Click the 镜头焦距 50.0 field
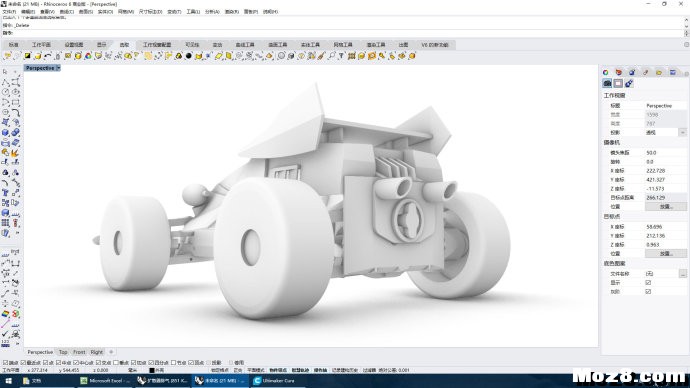690x388 pixels. (665, 153)
